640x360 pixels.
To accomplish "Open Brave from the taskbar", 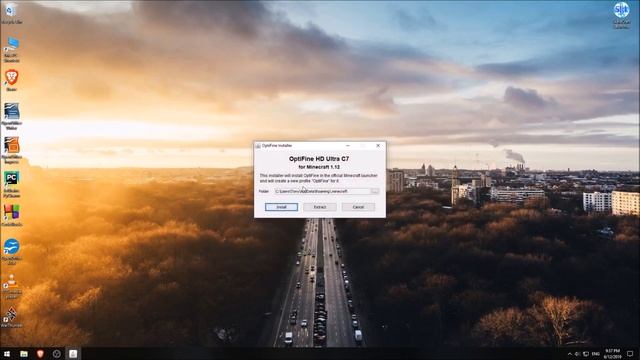I will pos(40,353).
